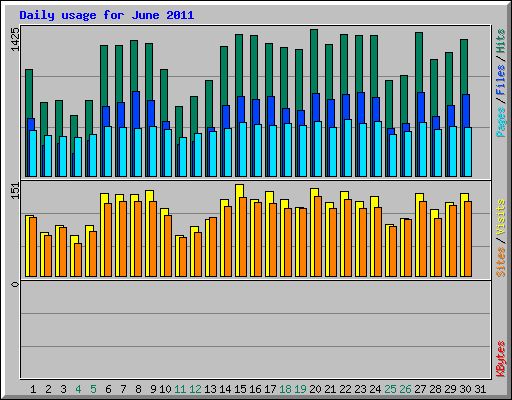Click day 27 on the x-axis
512x400 pixels.
point(420,389)
